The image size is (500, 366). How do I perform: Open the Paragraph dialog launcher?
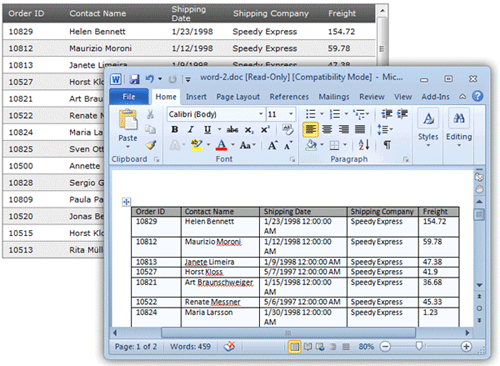point(406,160)
